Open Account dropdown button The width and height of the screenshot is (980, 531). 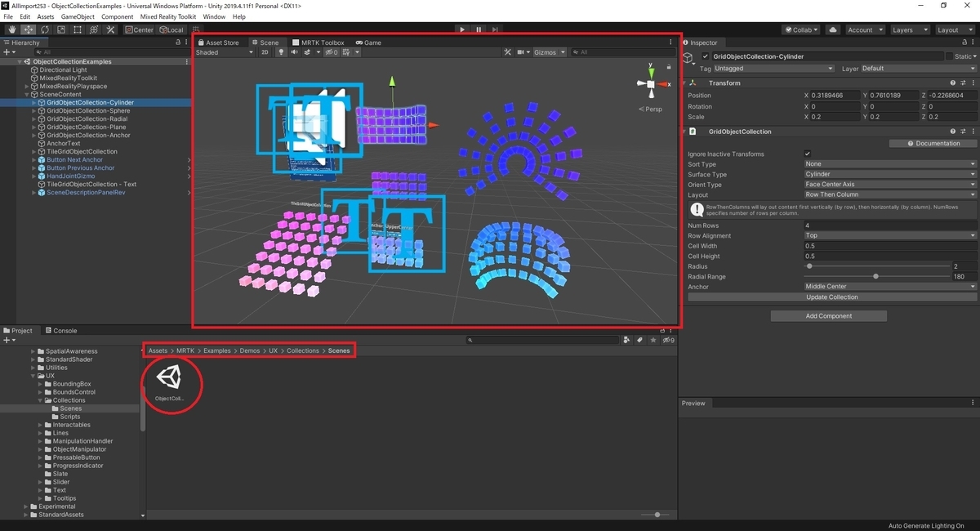click(864, 29)
